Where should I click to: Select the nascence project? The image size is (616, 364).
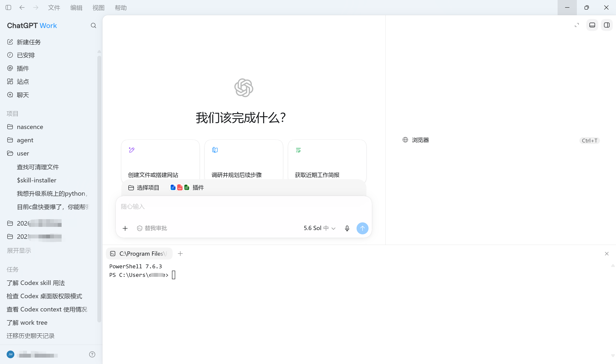point(25,127)
